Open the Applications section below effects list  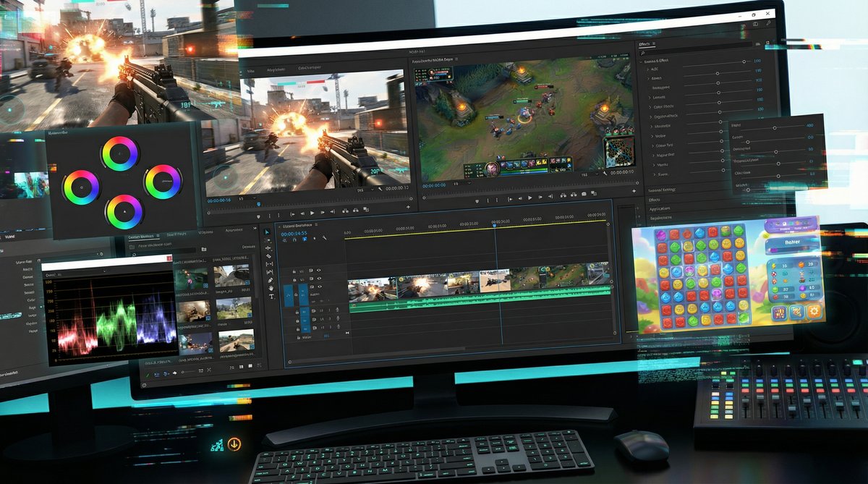click(x=660, y=209)
